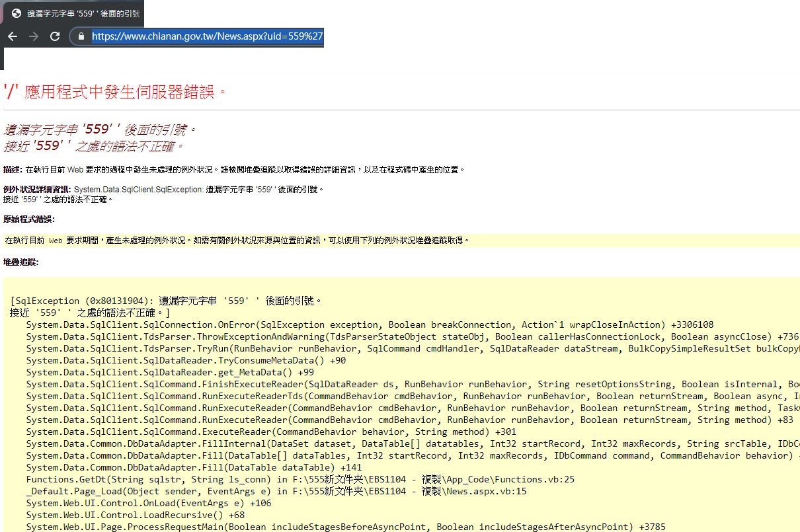This screenshot has height=532, width=800.
Task: Click the _Default.Page_Load line with News.aspx.vb:15
Action: [276, 491]
